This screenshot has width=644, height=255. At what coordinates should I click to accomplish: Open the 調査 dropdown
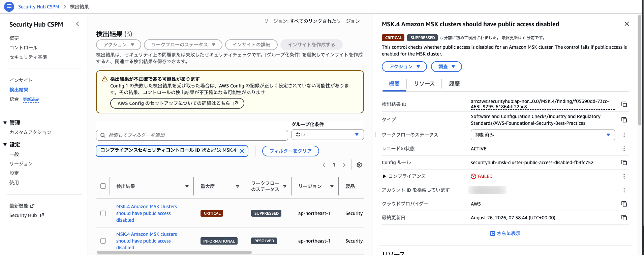[447, 67]
